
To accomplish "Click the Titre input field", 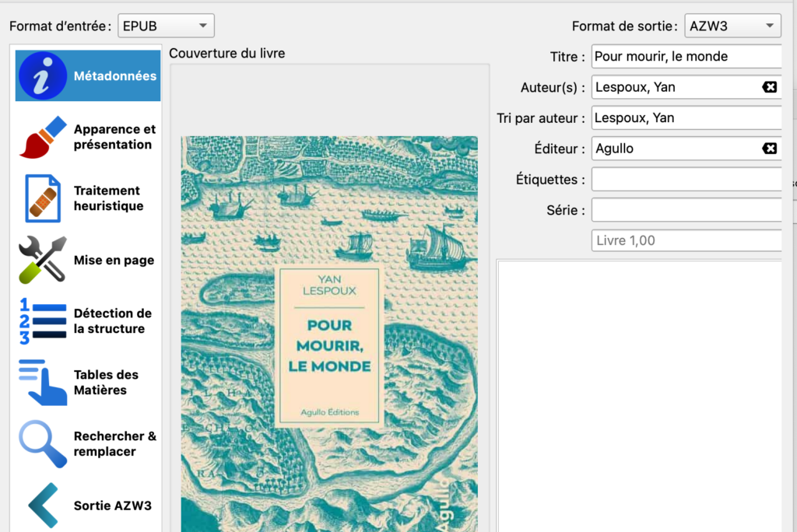I will point(686,57).
